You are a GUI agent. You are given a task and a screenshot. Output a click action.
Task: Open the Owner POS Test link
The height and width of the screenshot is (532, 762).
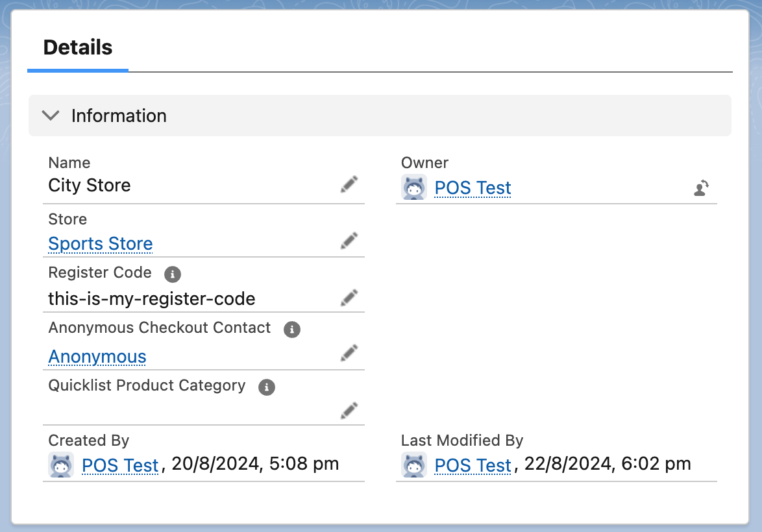click(x=473, y=188)
